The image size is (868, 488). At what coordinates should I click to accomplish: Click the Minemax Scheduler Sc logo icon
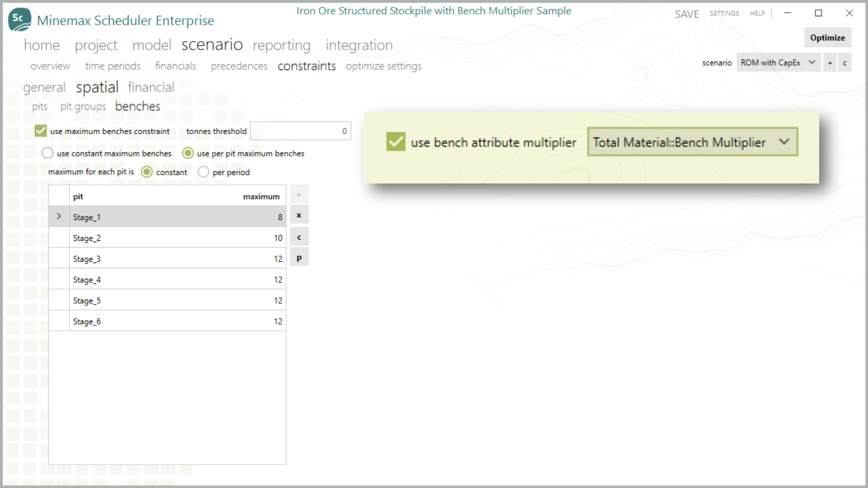click(x=20, y=19)
